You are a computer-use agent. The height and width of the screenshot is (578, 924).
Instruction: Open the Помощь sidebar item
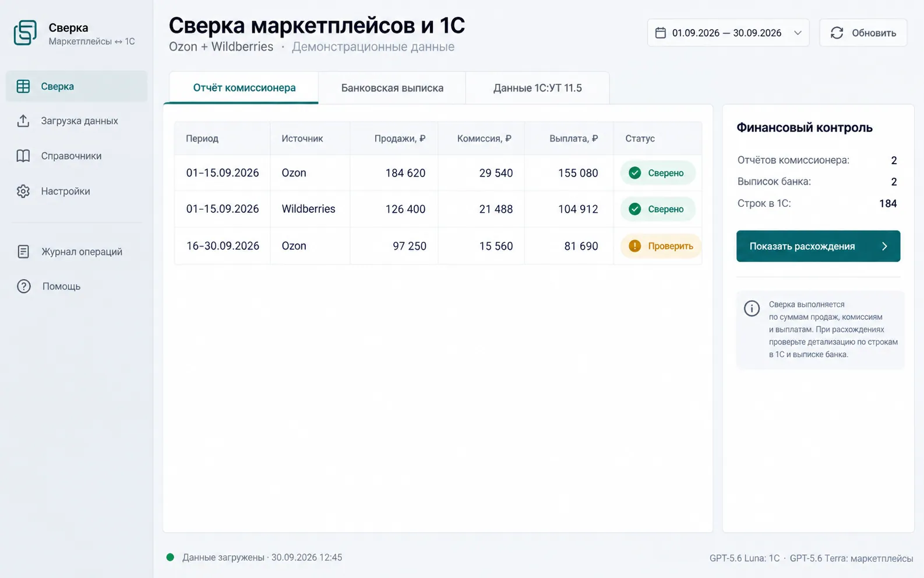click(76, 286)
